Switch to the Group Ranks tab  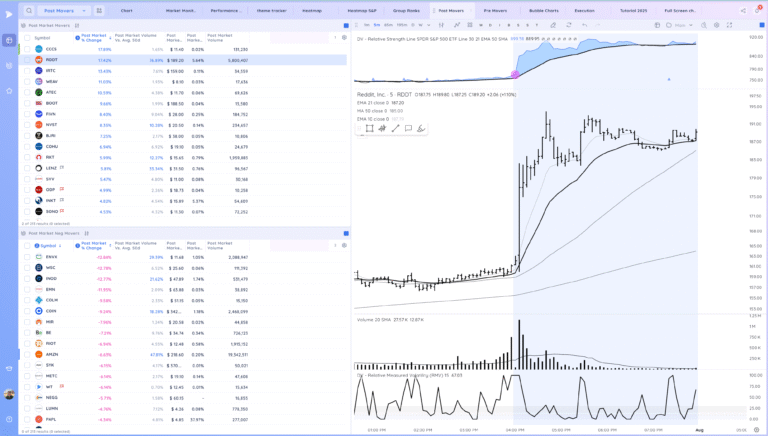coord(407,10)
